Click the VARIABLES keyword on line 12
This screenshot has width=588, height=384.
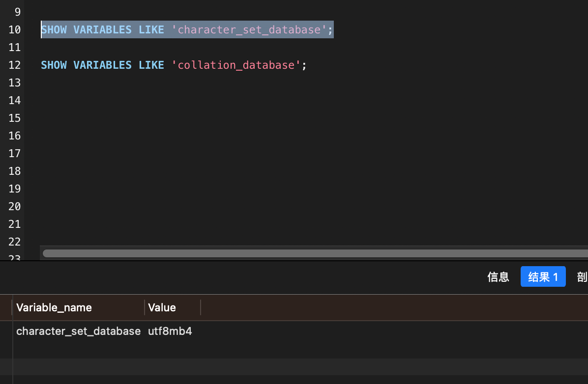pyautogui.click(x=102, y=65)
